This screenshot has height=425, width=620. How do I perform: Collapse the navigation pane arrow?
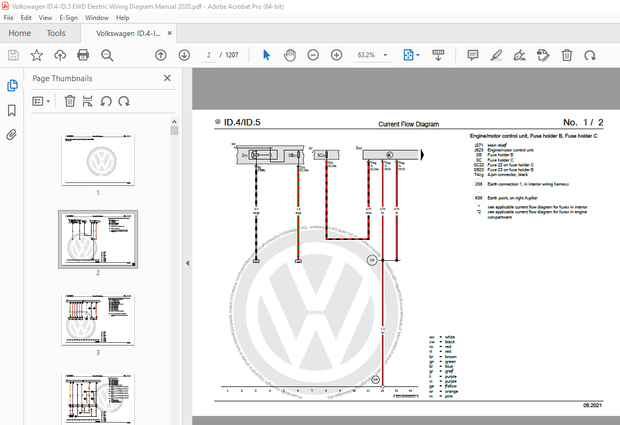187,263
